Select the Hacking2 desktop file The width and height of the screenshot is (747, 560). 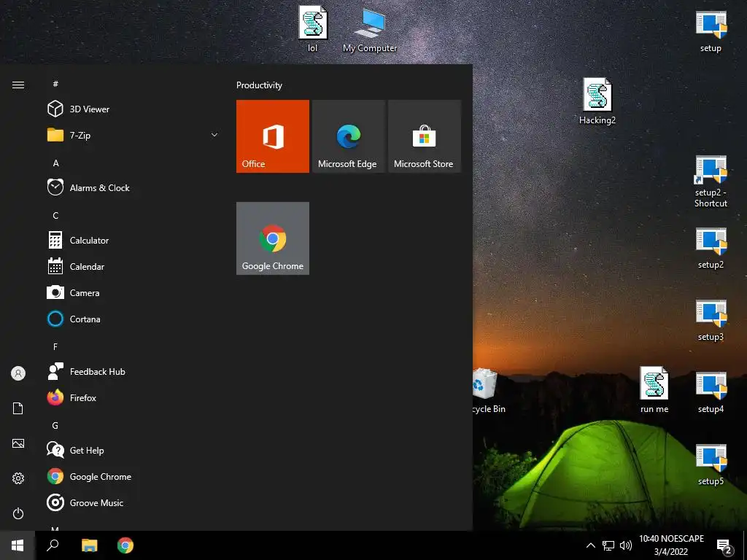pyautogui.click(x=597, y=101)
